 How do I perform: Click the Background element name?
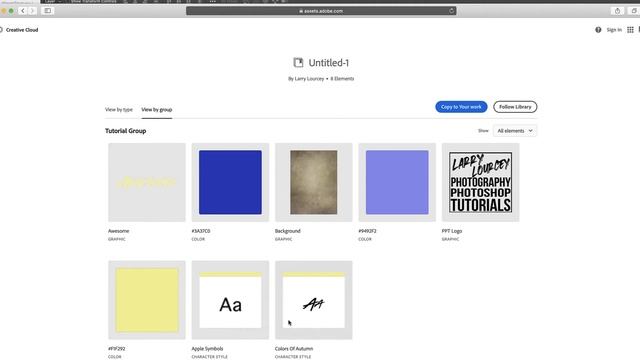(288, 231)
